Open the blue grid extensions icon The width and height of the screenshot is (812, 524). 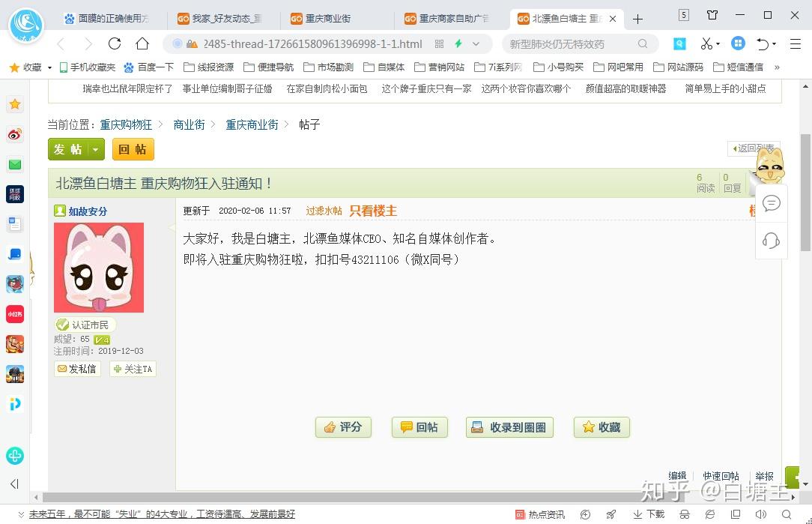[738, 43]
